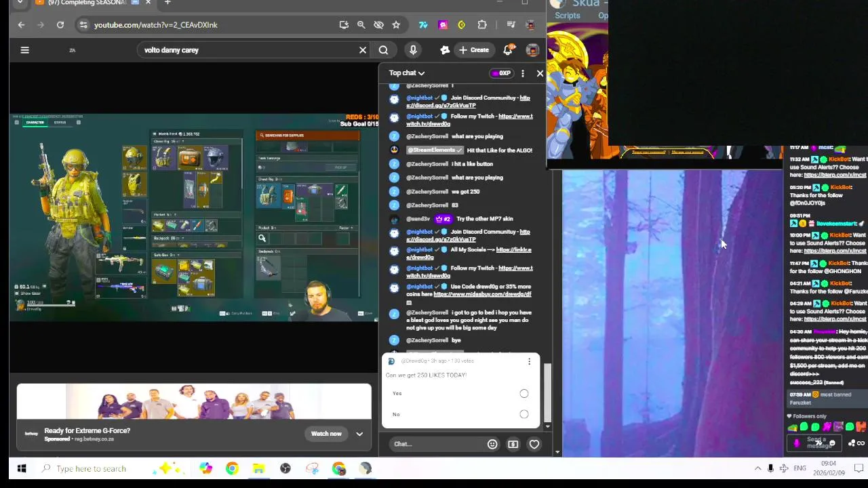The height and width of the screenshot is (488, 868).
Task: Click the Betway ad banner image
Action: coord(194,402)
